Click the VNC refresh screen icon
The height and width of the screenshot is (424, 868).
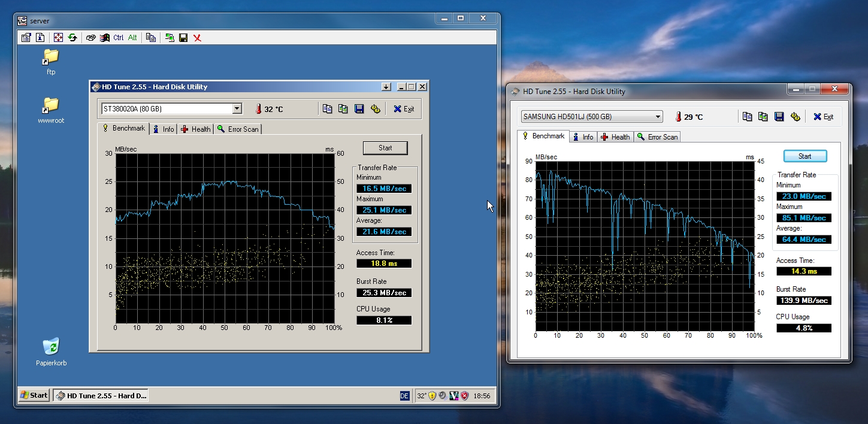pyautogui.click(x=72, y=38)
